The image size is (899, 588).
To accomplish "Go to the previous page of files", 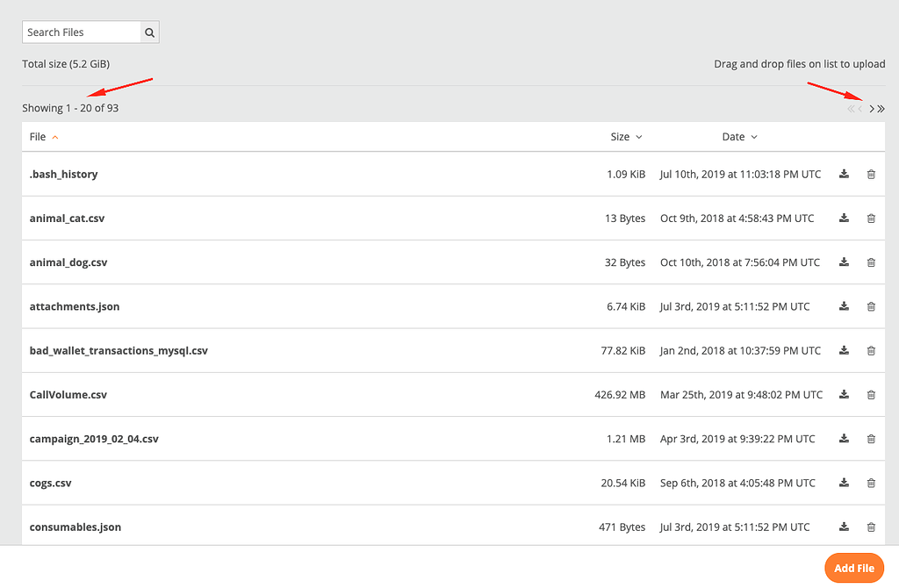I will pos(859,109).
